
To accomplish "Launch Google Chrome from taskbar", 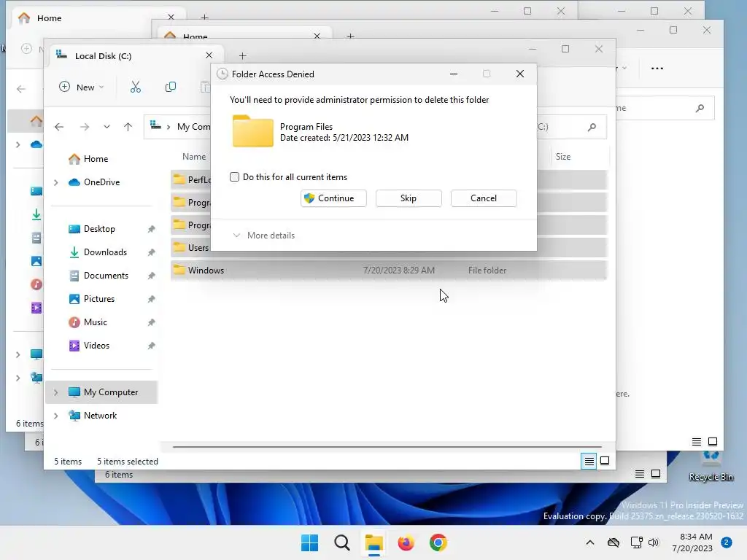I will click(438, 542).
